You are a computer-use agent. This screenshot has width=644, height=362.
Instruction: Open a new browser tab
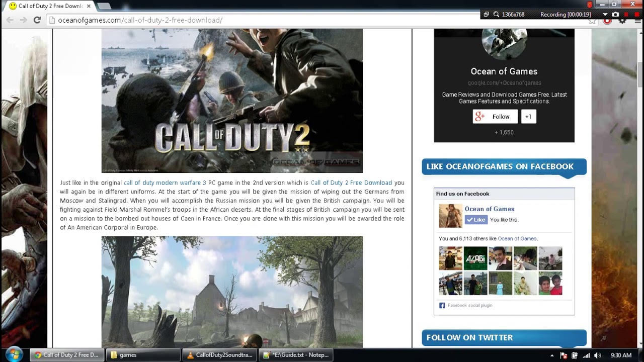pos(104,6)
